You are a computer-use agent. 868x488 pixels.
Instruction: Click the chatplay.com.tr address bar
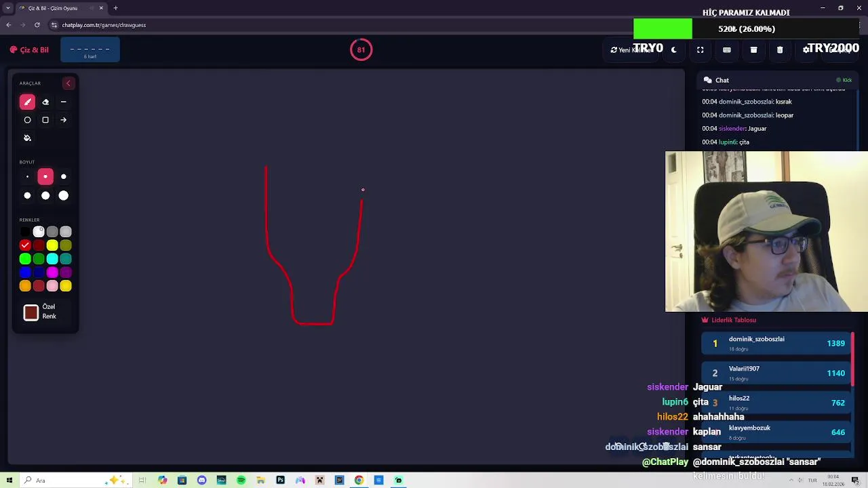339,25
